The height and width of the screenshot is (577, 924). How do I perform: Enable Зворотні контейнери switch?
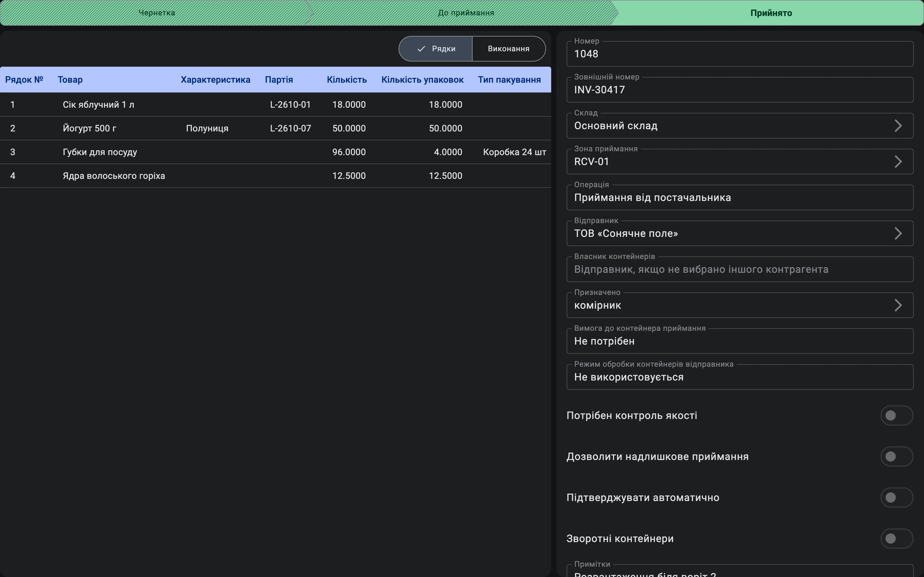pyautogui.click(x=896, y=539)
